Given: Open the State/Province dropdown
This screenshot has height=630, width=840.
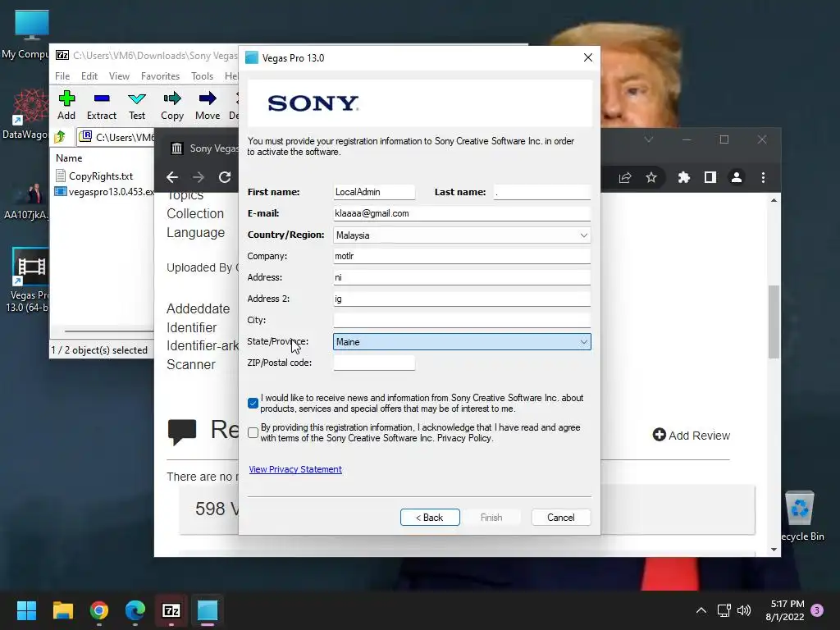Looking at the screenshot, I should [x=583, y=342].
